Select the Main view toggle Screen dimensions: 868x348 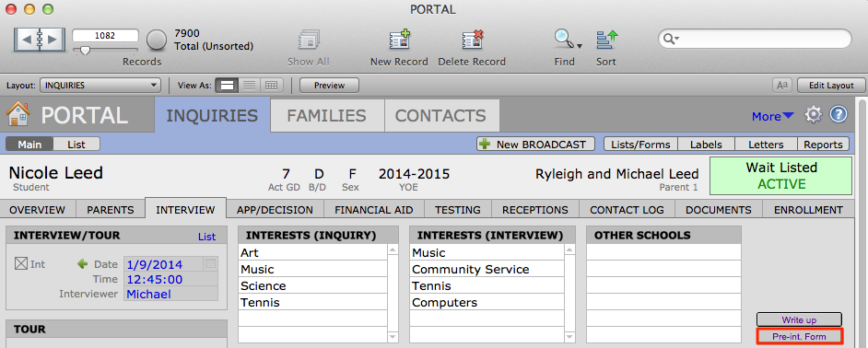click(29, 145)
